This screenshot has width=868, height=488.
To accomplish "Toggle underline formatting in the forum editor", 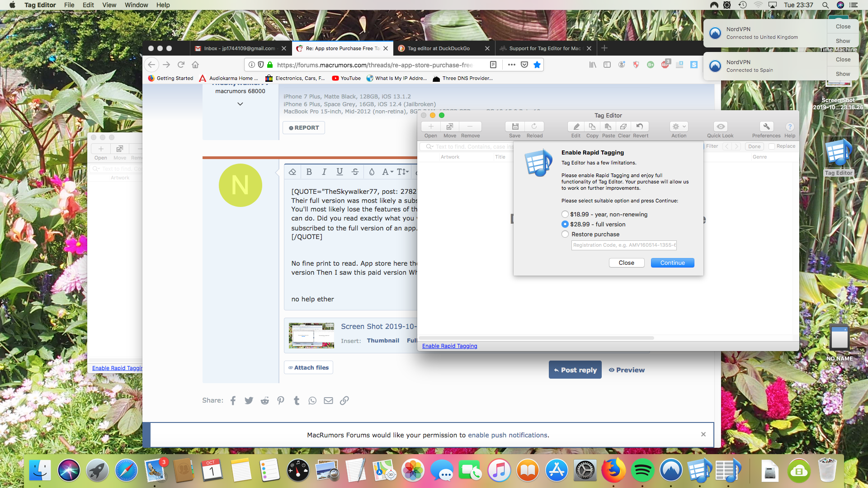I will click(340, 172).
